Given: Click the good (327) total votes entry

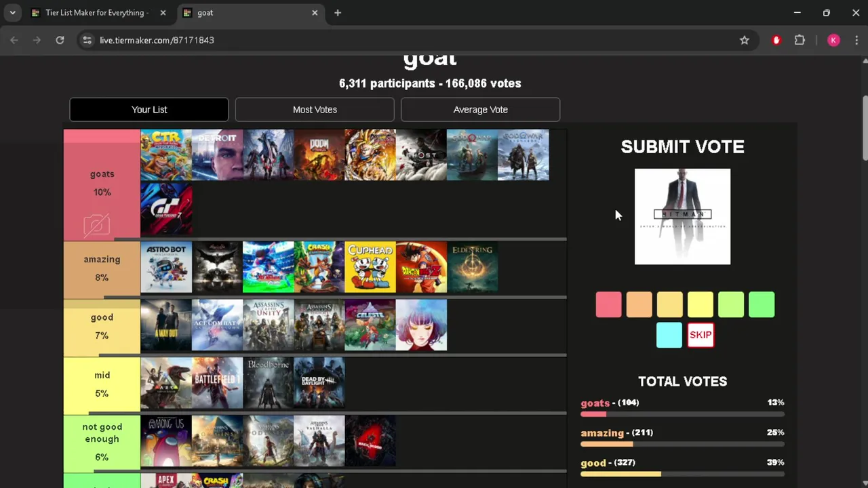Looking at the screenshot, I should click(682, 468).
